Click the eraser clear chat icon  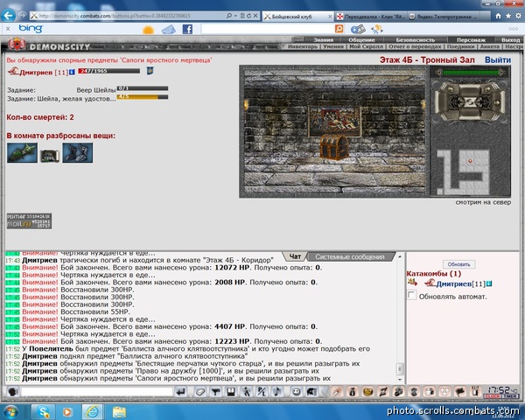200,391
